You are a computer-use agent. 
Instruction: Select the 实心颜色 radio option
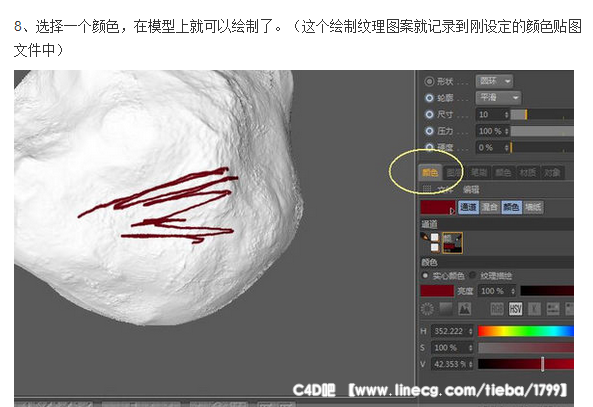coord(425,276)
